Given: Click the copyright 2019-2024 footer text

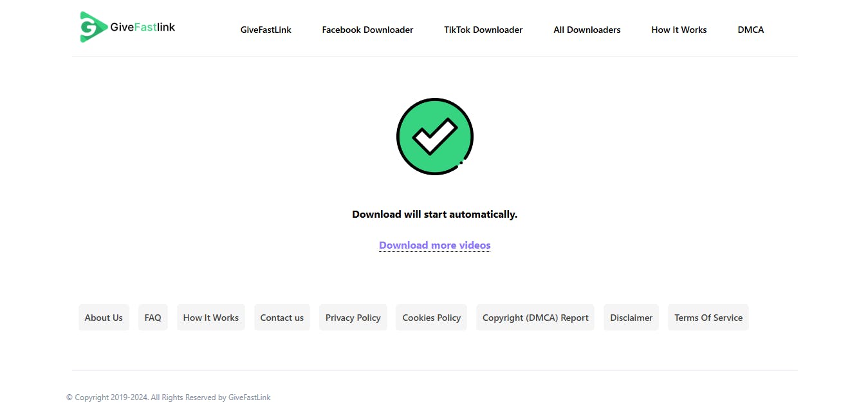Looking at the screenshot, I should (169, 397).
